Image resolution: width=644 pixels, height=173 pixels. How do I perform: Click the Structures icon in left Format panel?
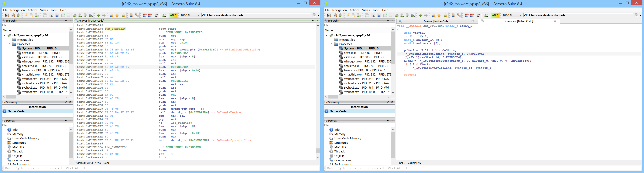point(9,143)
